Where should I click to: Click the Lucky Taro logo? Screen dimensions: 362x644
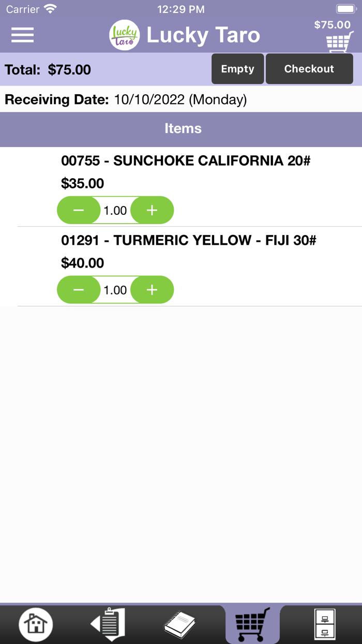(124, 35)
